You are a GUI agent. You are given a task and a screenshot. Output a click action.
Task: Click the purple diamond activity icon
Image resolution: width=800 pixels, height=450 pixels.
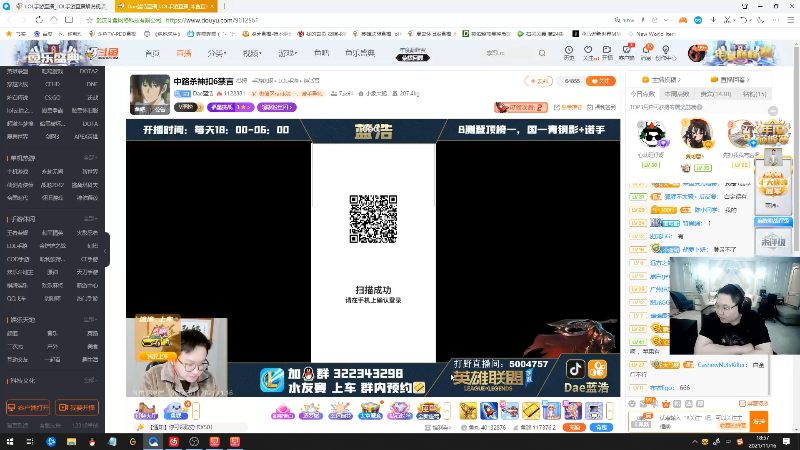[x=399, y=411]
